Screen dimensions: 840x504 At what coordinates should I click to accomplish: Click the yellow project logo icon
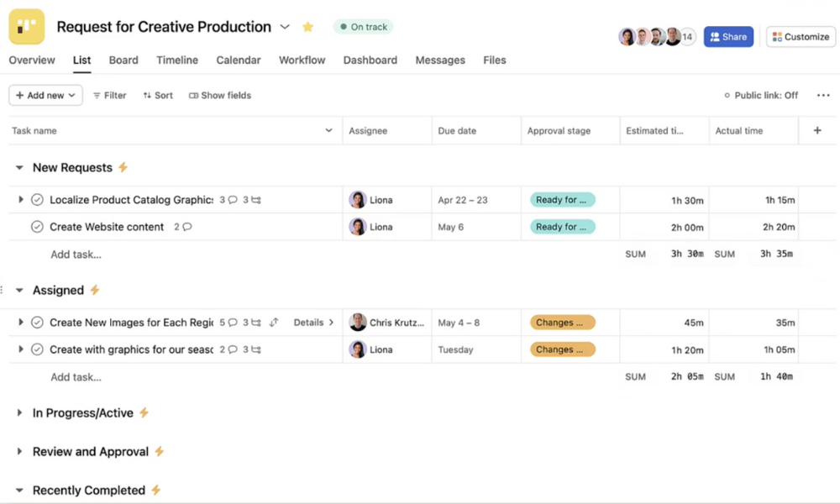click(26, 26)
